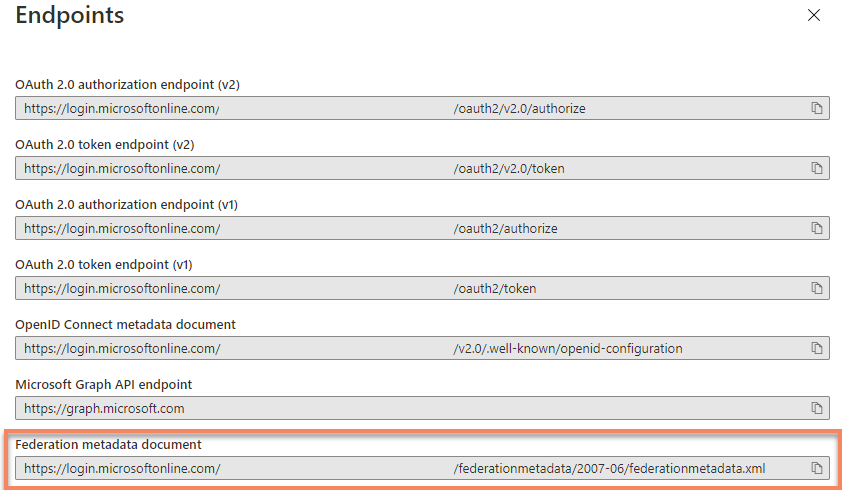Copy the OAuth 2.0 authorization endpoint (v2) URL

[816, 108]
